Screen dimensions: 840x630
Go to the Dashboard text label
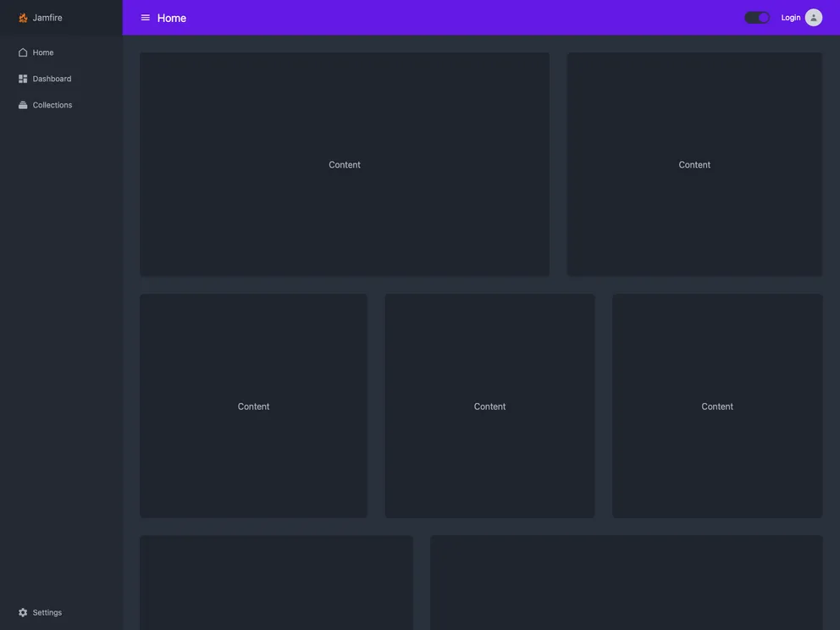tap(52, 79)
